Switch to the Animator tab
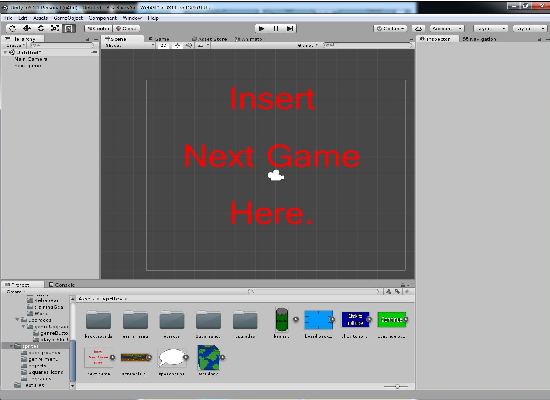The height and width of the screenshot is (400, 550). (x=248, y=39)
